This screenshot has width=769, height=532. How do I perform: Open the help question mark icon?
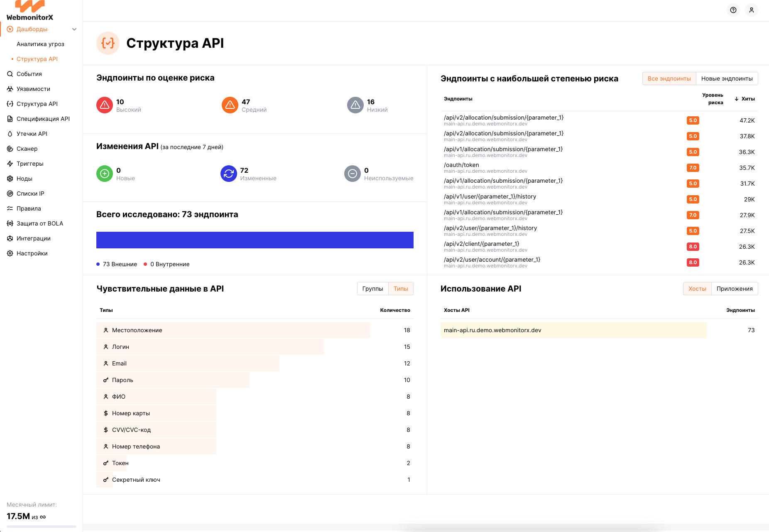click(733, 10)
